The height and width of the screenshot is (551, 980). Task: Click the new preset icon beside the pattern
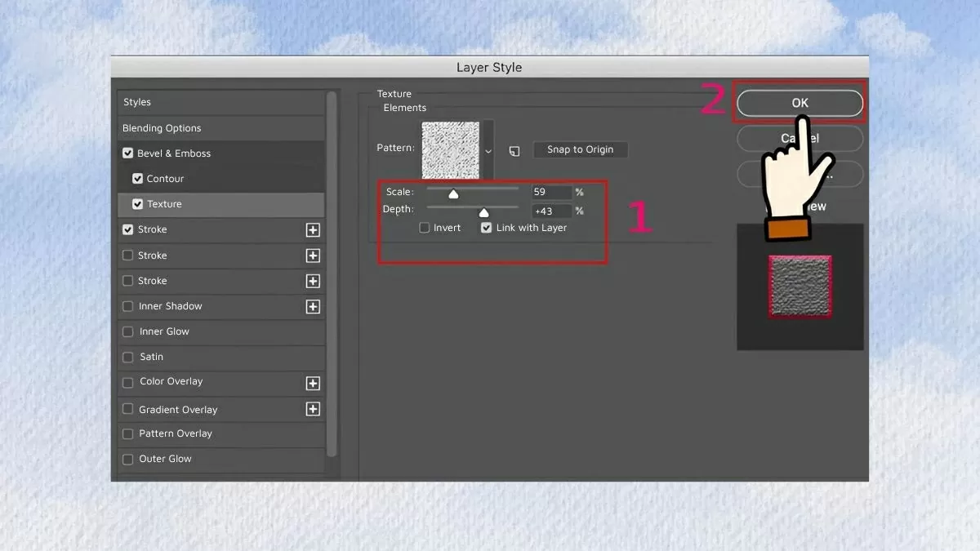(x=514, y=151)
